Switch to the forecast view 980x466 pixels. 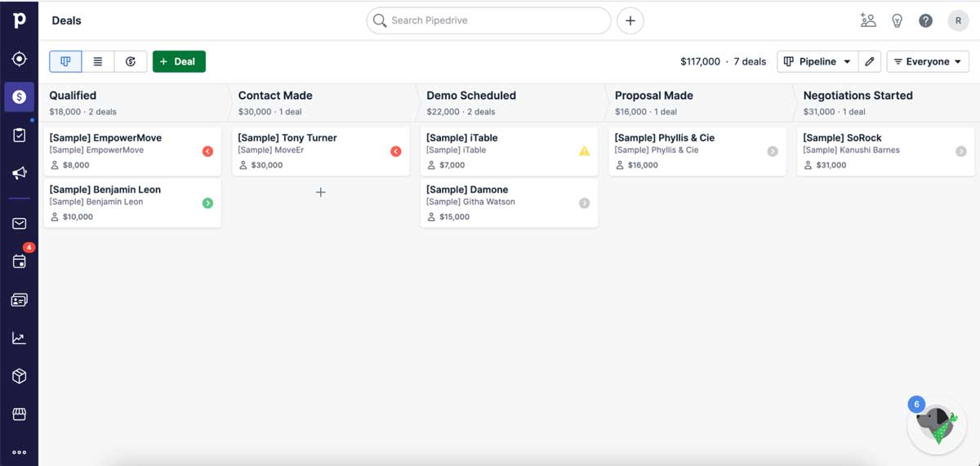(x=131, y=61)
